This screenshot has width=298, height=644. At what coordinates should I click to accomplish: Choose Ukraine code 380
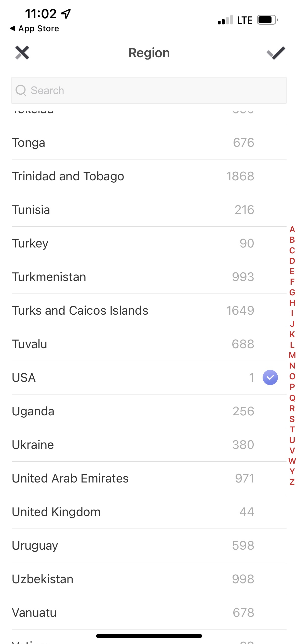pyautogui.click(x=149, y=445)
